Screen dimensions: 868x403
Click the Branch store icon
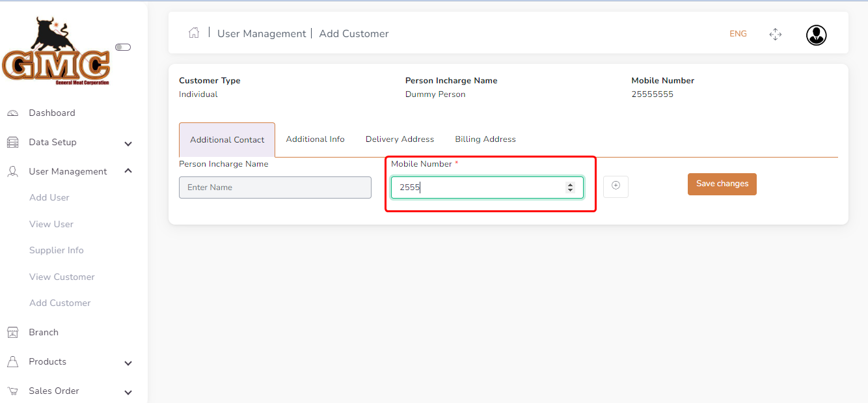[x=13, y=333]
